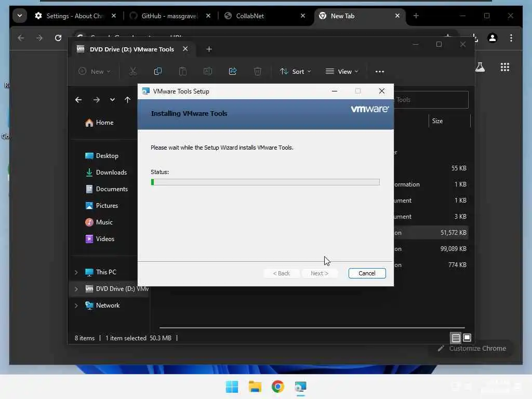Open Search Labs flask icon
This screenshot has height=399, width=532.
(480, 67)
